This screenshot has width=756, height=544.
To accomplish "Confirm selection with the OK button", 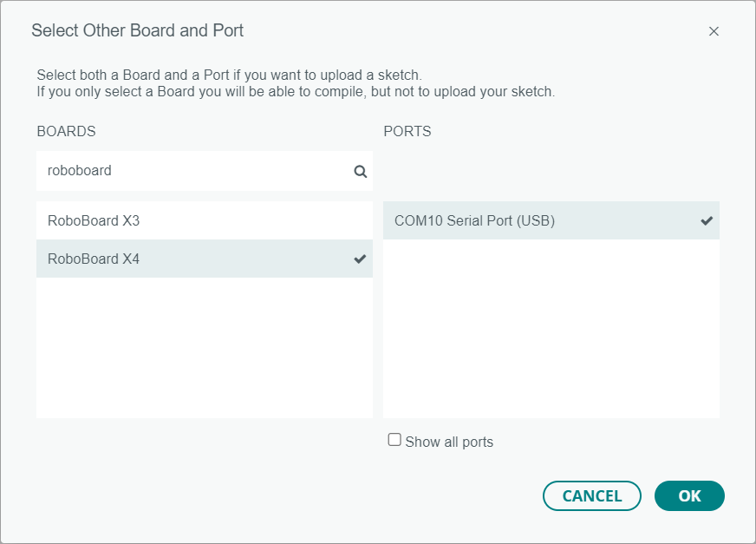I will pos(689,495).
